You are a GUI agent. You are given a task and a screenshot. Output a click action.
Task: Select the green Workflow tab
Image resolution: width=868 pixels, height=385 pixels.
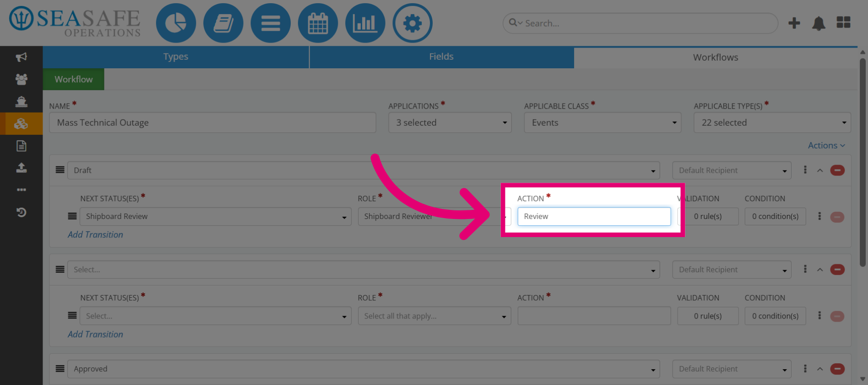coord(74,79)
